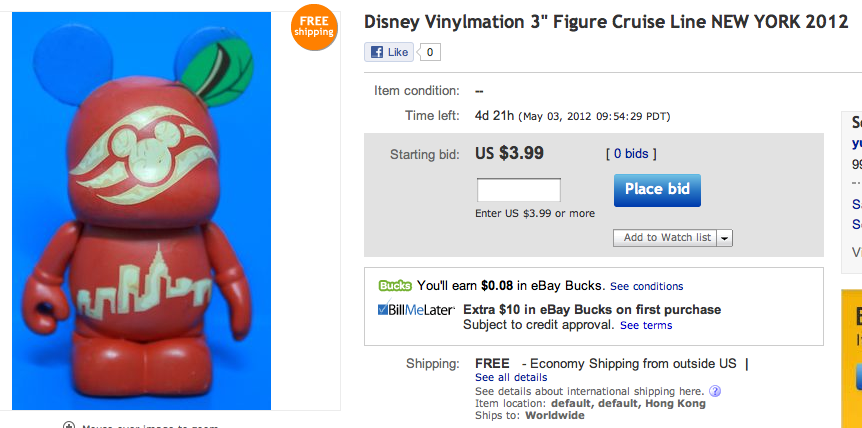Screen dimensions: 862x428
Task: Open BillMeLater See terms link
Action: click(x=646, y=325)
